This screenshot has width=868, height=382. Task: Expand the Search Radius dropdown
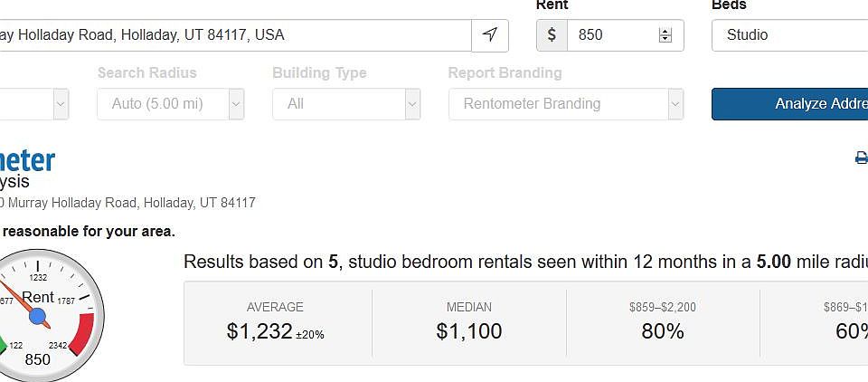[170, 104]
